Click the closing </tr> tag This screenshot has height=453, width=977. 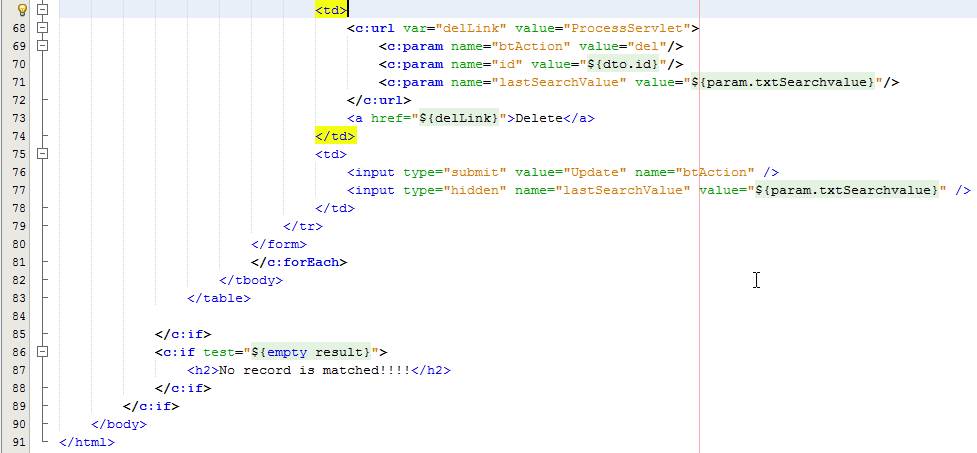303,226
